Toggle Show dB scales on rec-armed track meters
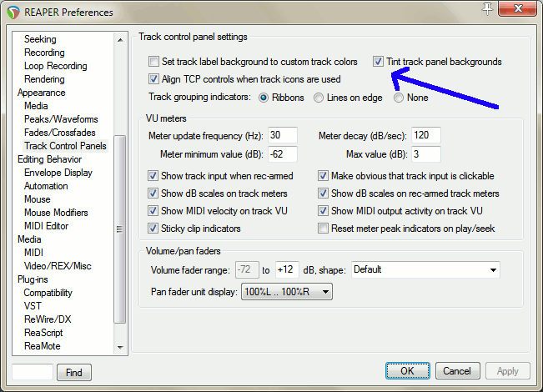Image resolution: width=543 pixels, height=392 pixels. tap(323, 193)
